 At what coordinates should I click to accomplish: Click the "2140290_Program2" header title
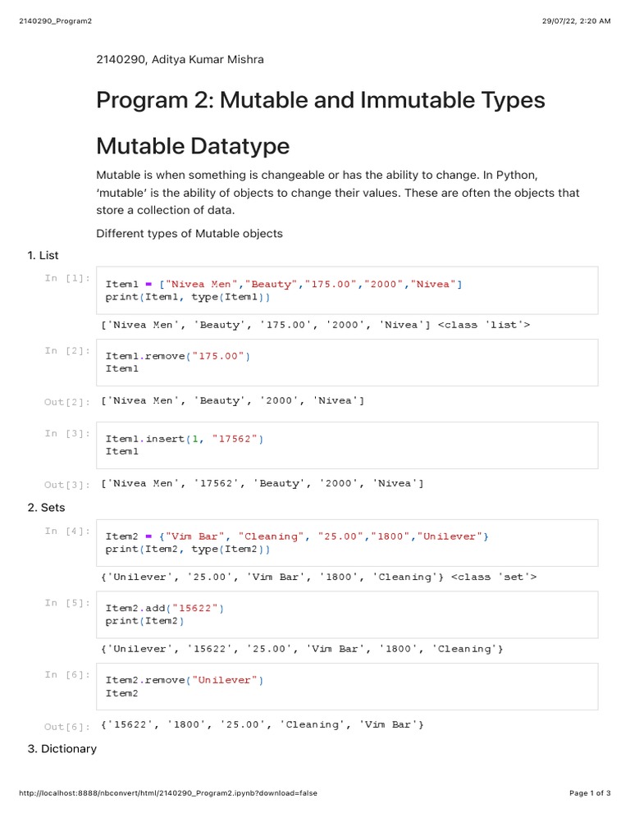click(51, 21)
